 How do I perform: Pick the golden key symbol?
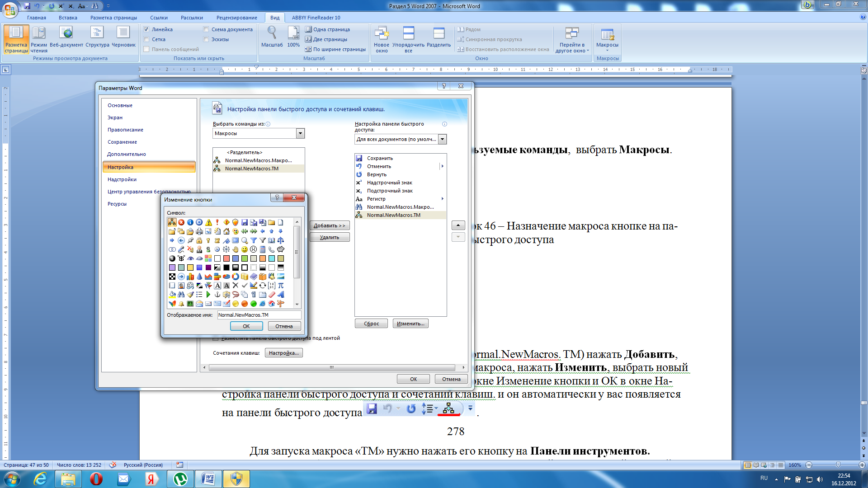coord(208,240)
